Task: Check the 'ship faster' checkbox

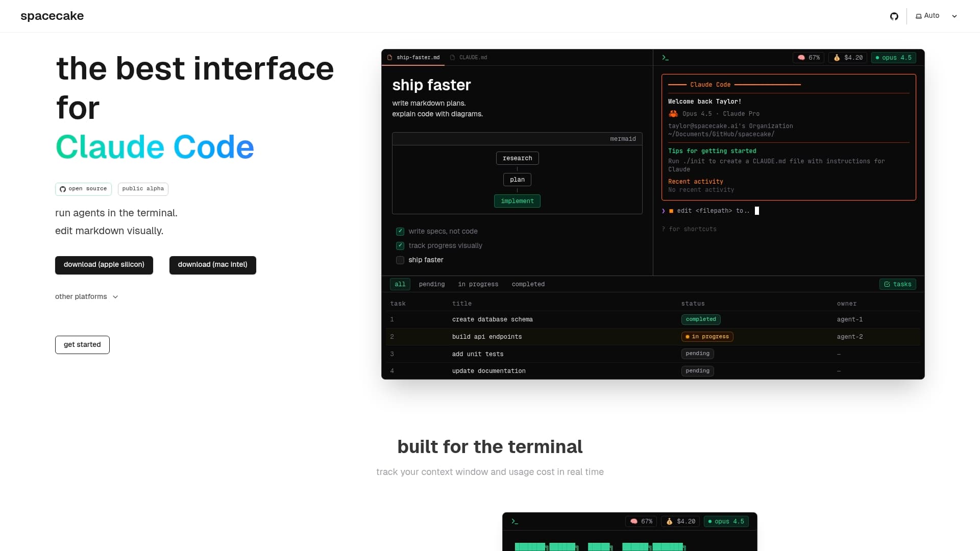Action: click(x=400, y=260)
